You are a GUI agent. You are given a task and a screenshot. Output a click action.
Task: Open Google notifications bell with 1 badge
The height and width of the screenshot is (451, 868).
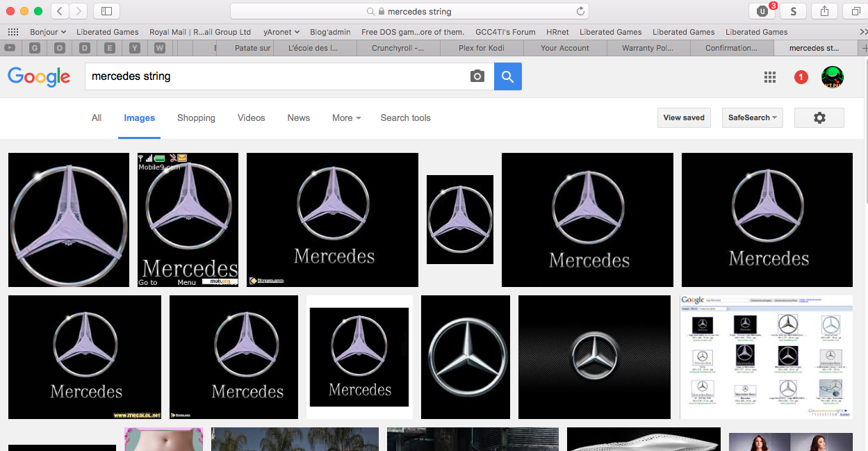pyautogui.click(x=801, y=77)
